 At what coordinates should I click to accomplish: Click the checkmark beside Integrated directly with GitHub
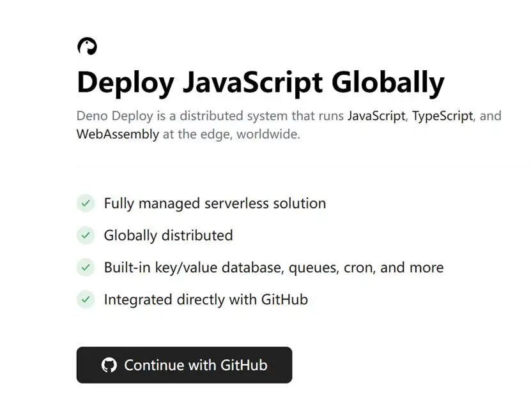[86, 299]
